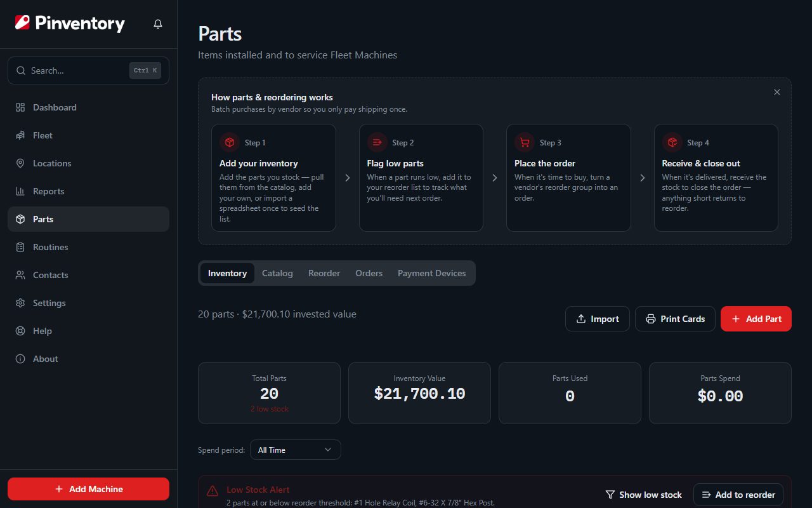Screen dimensions: 812x508
Task: Click the Ctrl K shortcut badge
Action: click(x=145, y=70)
